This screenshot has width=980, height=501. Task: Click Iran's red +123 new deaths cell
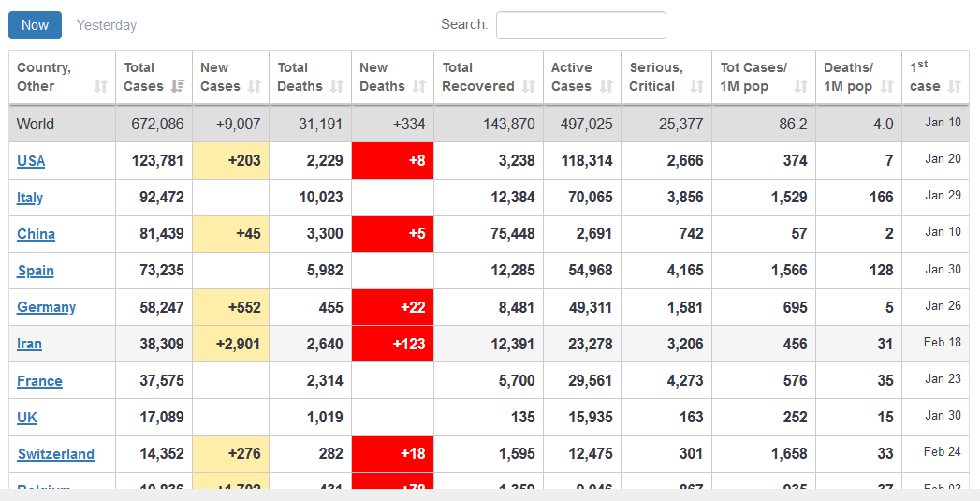tap(392, 344)
